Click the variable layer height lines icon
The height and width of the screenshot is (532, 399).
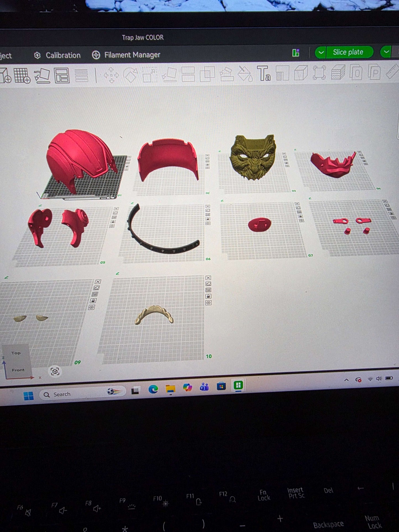pos(81,76)
